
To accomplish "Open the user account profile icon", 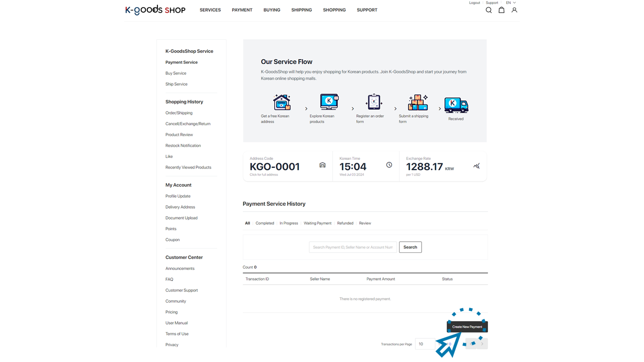I will click(x=514, y=10).
